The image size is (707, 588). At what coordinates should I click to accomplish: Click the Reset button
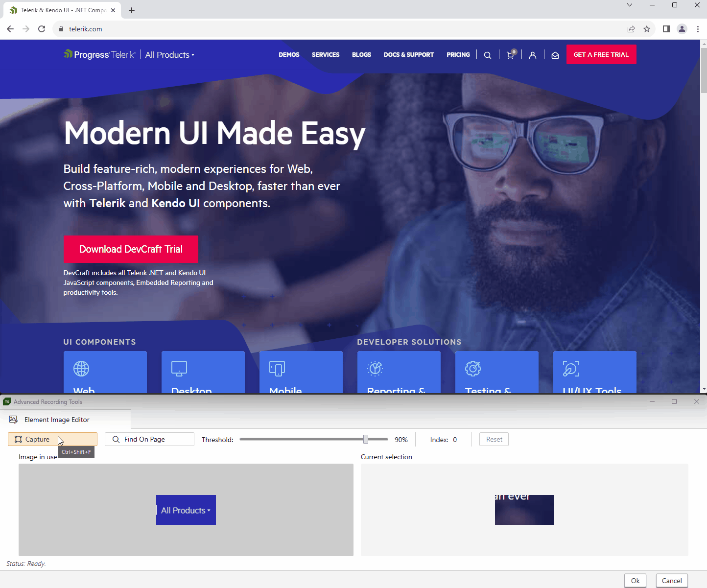click(x=494, y=439)
